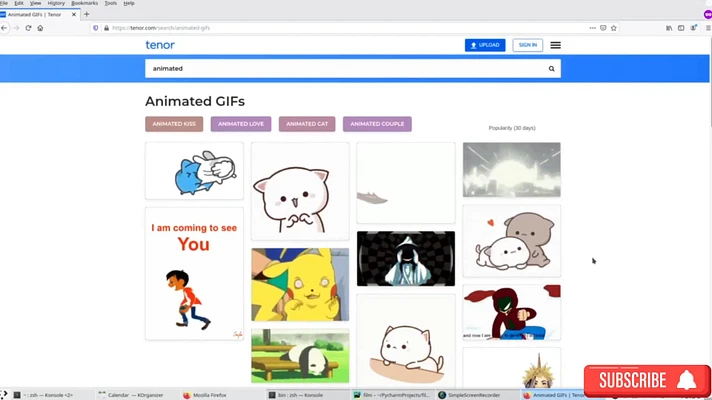Click the Firefox forward arrow button
This screenshot has width=712, height=400.
(x=16, y=28)
